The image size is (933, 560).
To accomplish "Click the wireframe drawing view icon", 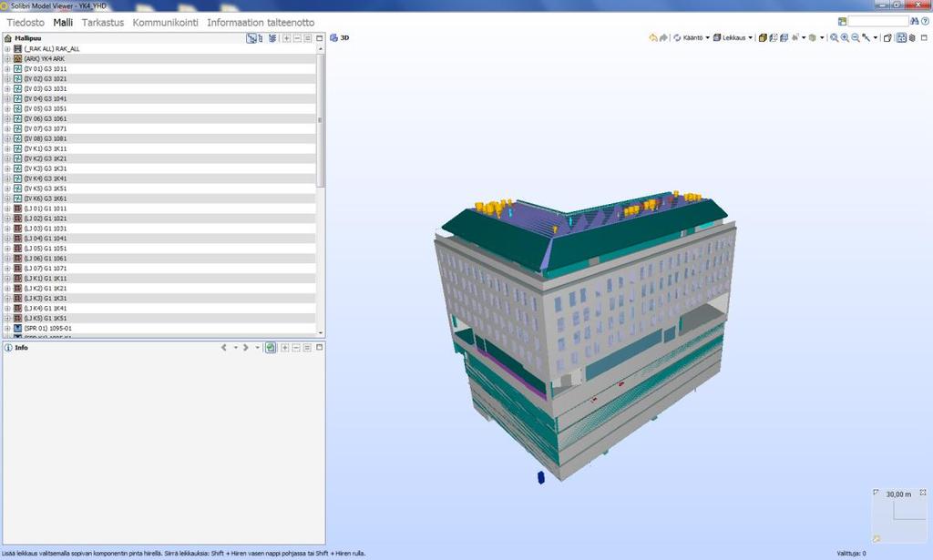I will (774, 37).
